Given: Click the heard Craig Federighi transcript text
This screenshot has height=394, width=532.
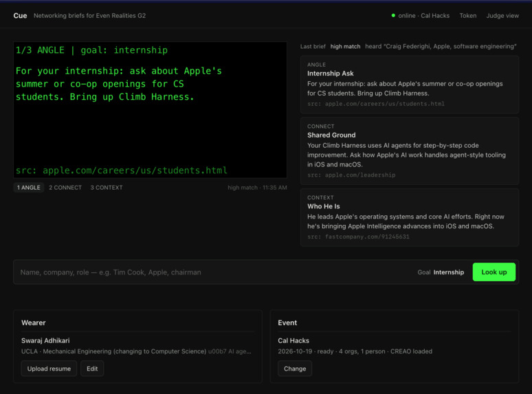Looking at the screenshot, I should 441,47.
